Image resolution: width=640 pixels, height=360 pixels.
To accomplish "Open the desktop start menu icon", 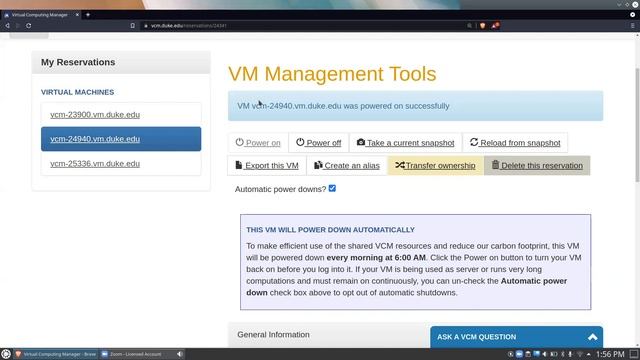I will pos(6,354).
